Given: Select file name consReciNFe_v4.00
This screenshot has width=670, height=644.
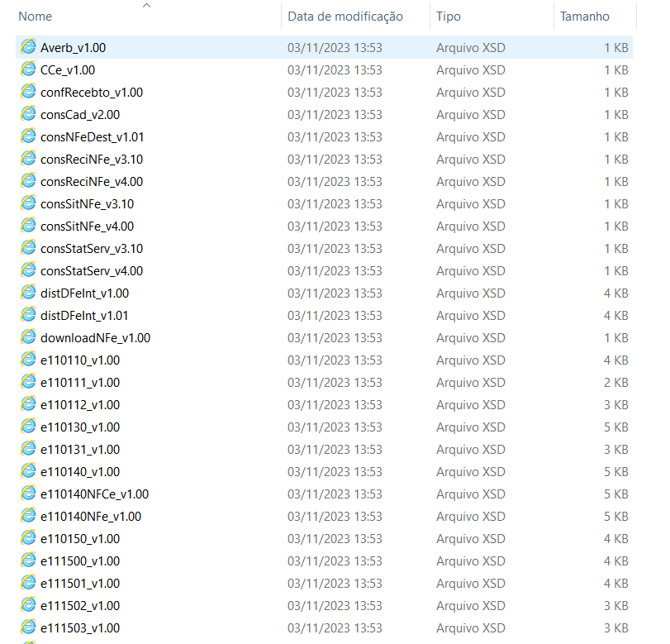Looking at the screenshot, I should pos(92,181).
